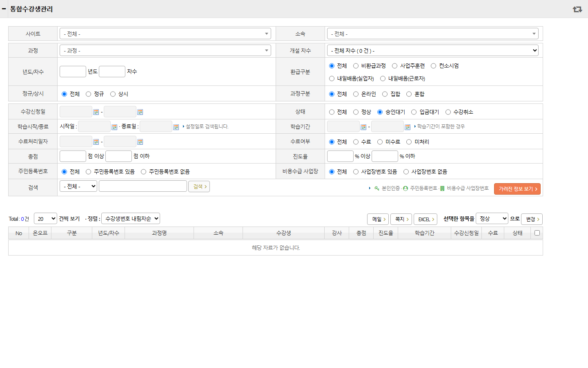
Task: Click the 메일 button
Action: point(378,219)
